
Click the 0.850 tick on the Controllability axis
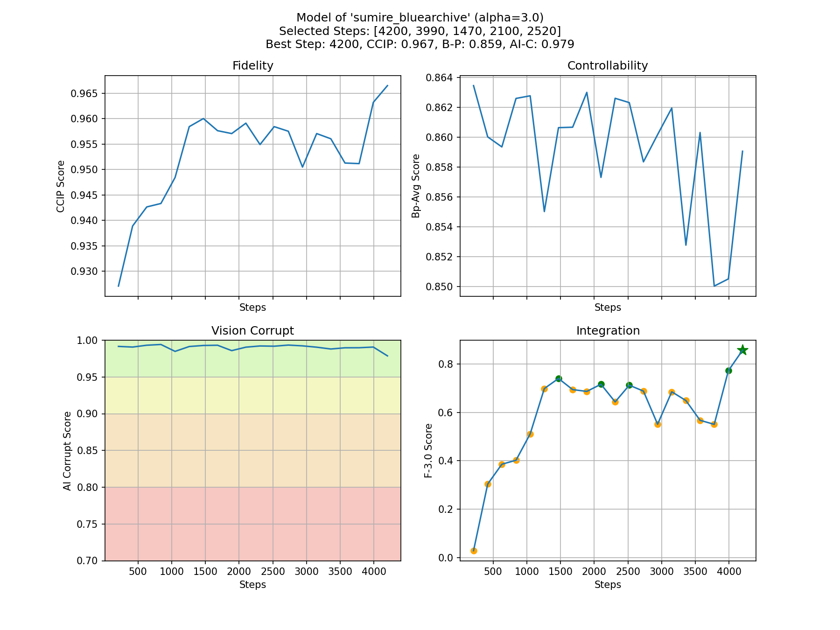[x=440, y=287]
